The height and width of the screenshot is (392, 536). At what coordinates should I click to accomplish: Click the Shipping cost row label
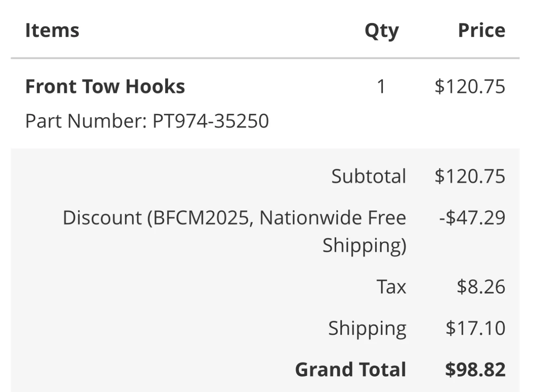coord(367,328)
